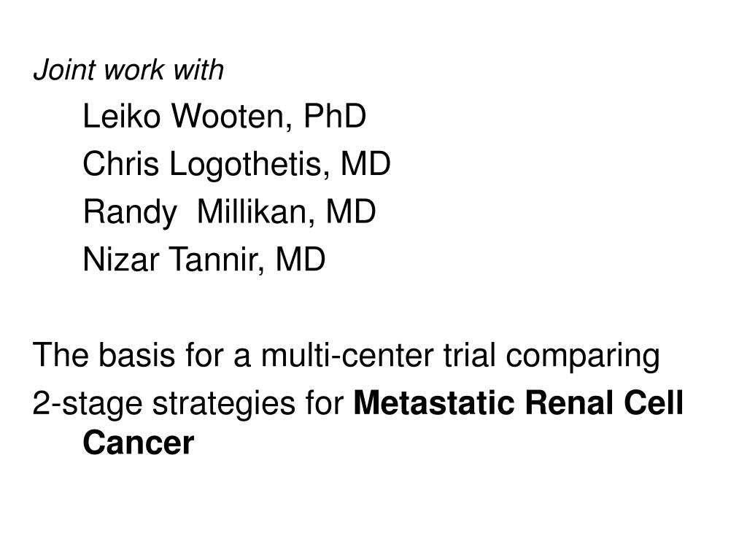Click the Nizar Tannir, MD line

204,260
